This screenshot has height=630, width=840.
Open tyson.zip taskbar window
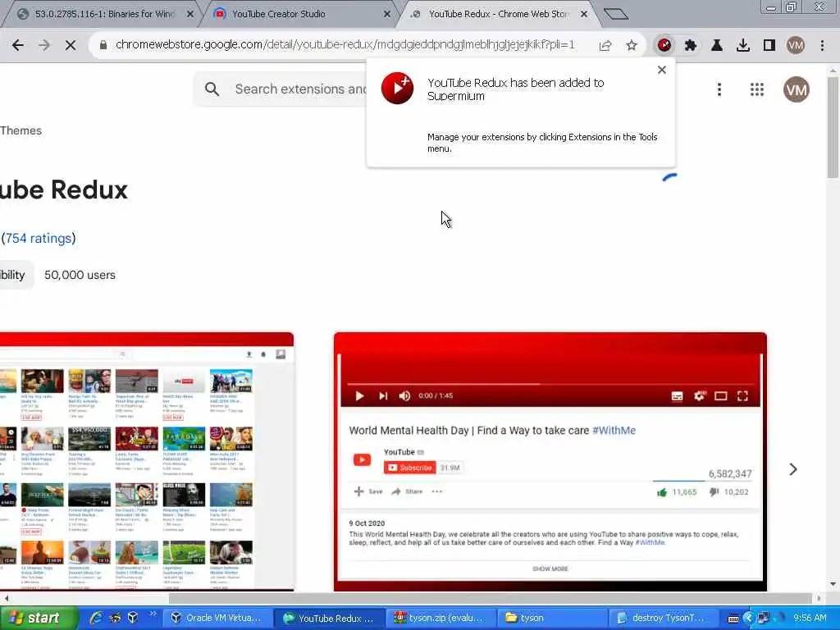tap(440, 619)
